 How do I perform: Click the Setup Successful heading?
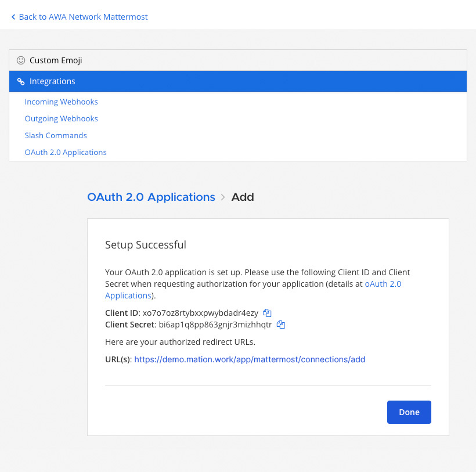point(146,244)
